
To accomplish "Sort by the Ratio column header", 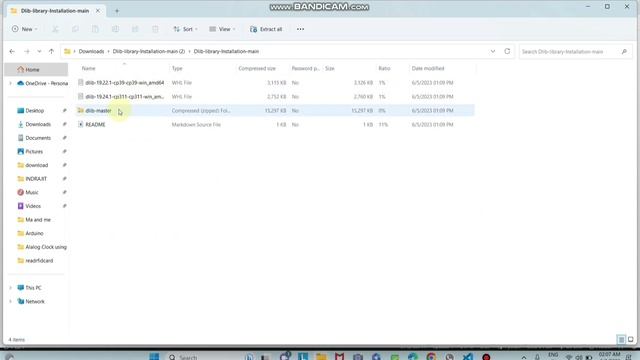I will pyautogui.click(x=384, y=69).
